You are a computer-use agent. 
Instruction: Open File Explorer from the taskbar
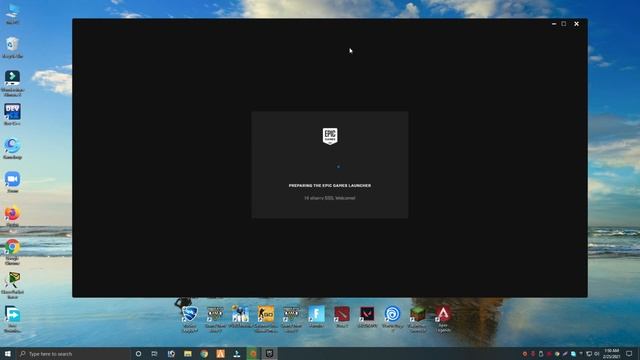(188, 353)
